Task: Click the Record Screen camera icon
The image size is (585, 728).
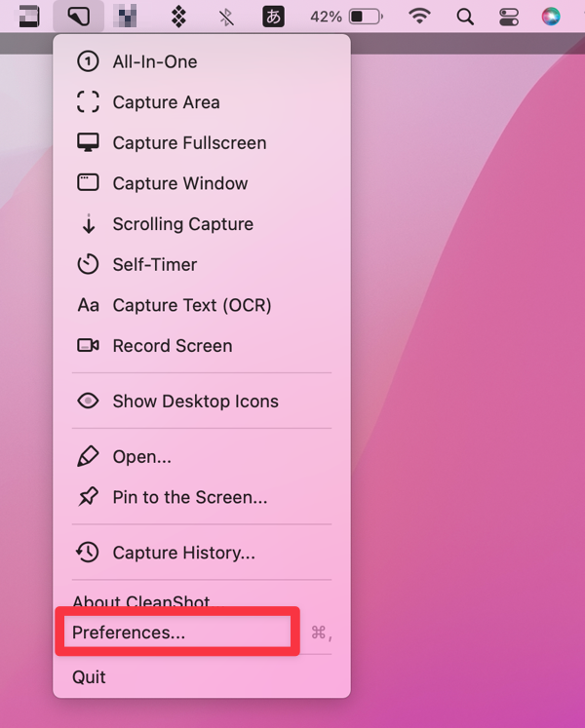Action: coord(88,346)
